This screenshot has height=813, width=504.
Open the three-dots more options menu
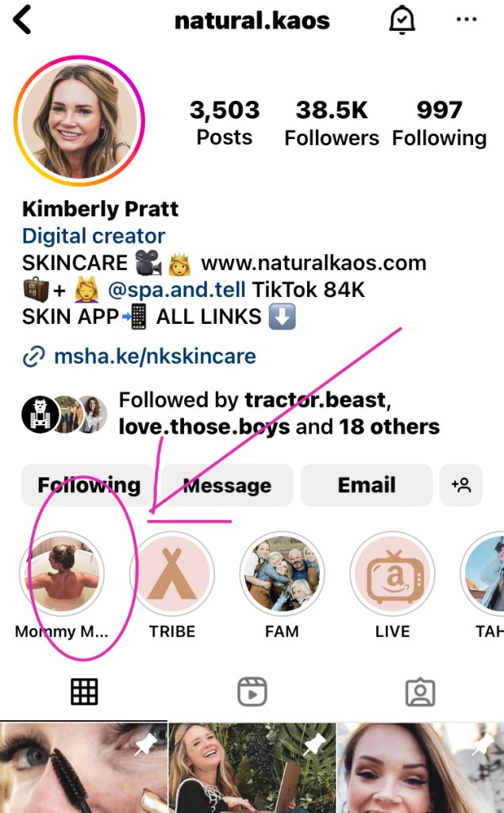(x=466, y=20)
